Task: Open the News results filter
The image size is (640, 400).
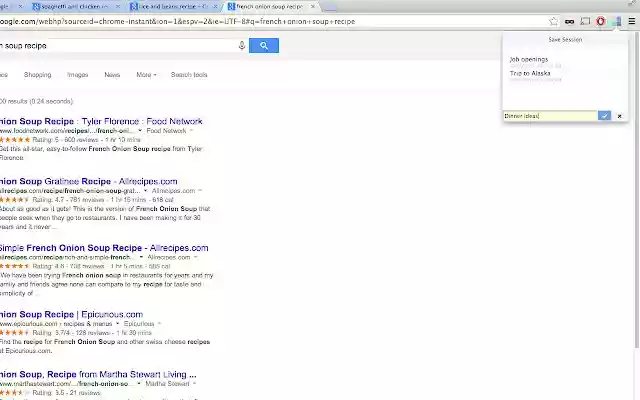Action: [x=112, y=75]
